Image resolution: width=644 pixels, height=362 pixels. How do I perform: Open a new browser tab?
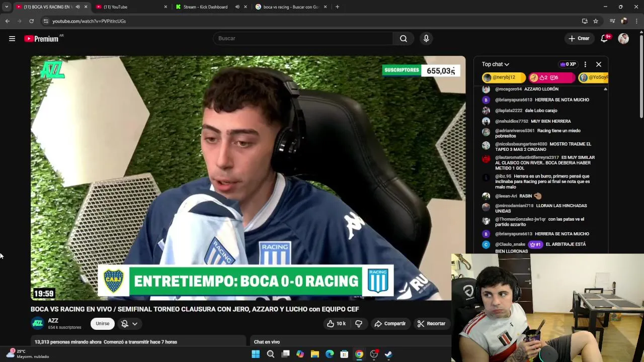pos(337,7)
